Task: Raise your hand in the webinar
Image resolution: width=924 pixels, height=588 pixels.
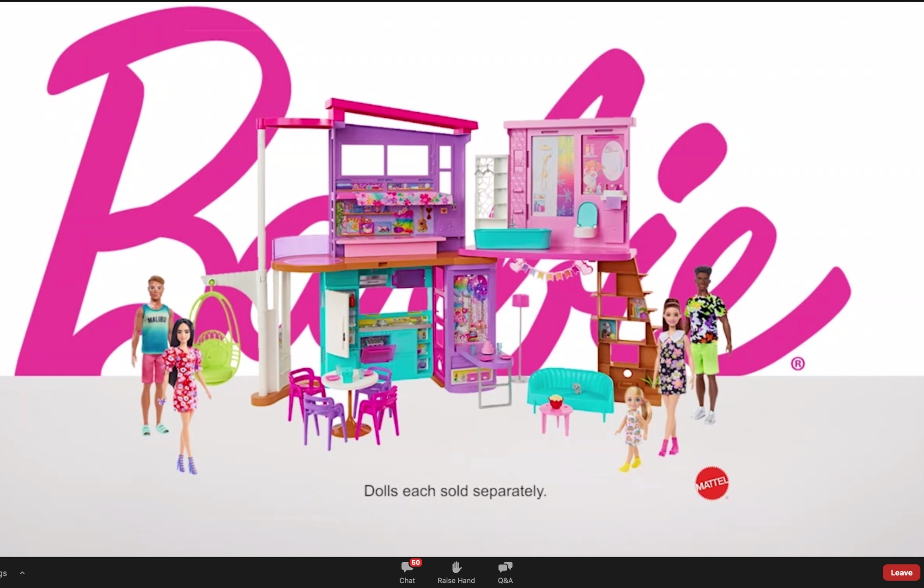Action: click(456, 572)
